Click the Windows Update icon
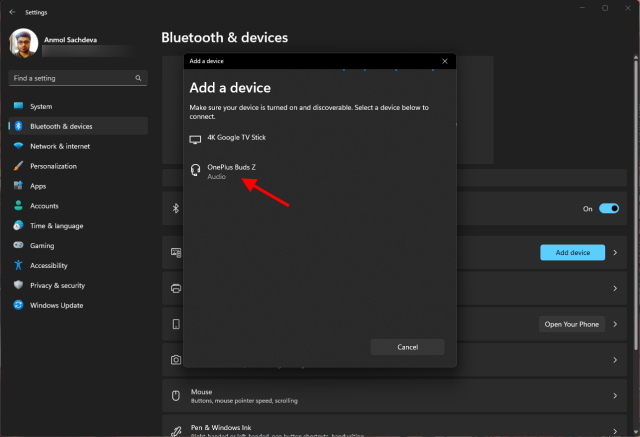The height and width of the screenshot is (437, 640). tap(18, 305)
